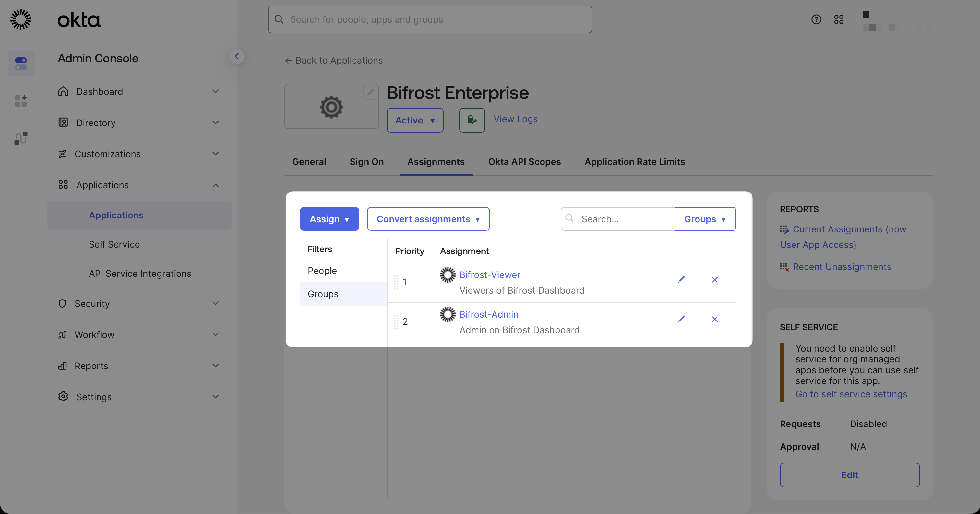The height and width of the screenshot is (514, 980).
Task: Grab the drag handle for priority 2 row
Action: point(396,322)
